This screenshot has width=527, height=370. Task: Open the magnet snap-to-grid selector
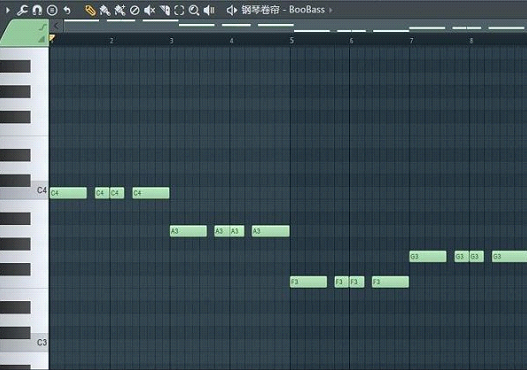coord(37,10)
